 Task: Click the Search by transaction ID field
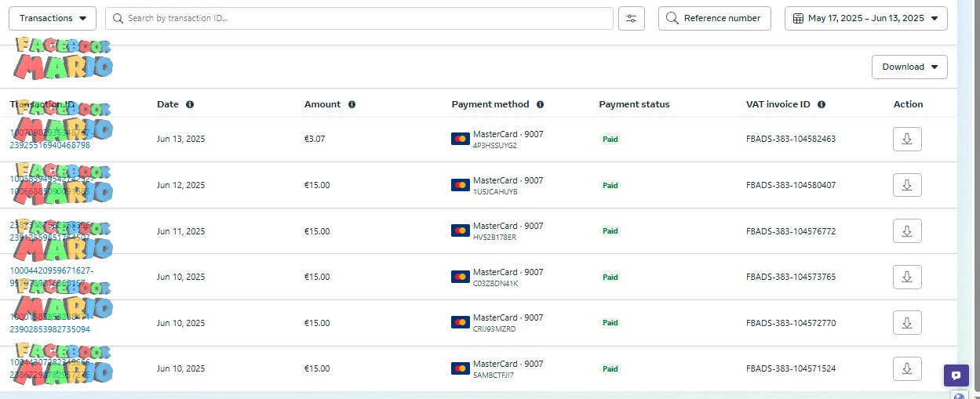point(359,18)
